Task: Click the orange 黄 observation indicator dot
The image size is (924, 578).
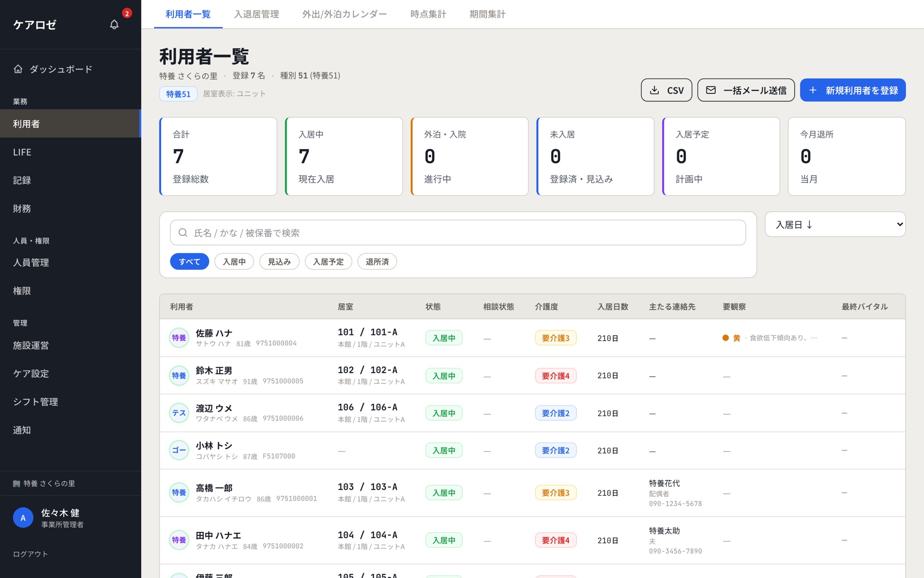Action: [x=725, y=338]
